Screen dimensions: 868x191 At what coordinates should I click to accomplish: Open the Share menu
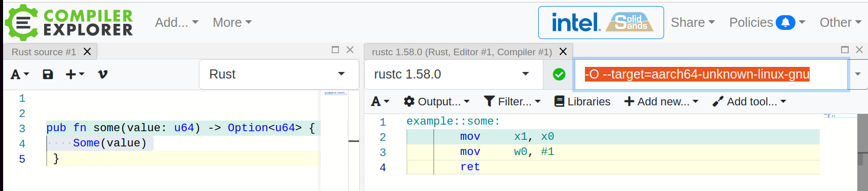(693, 22)
